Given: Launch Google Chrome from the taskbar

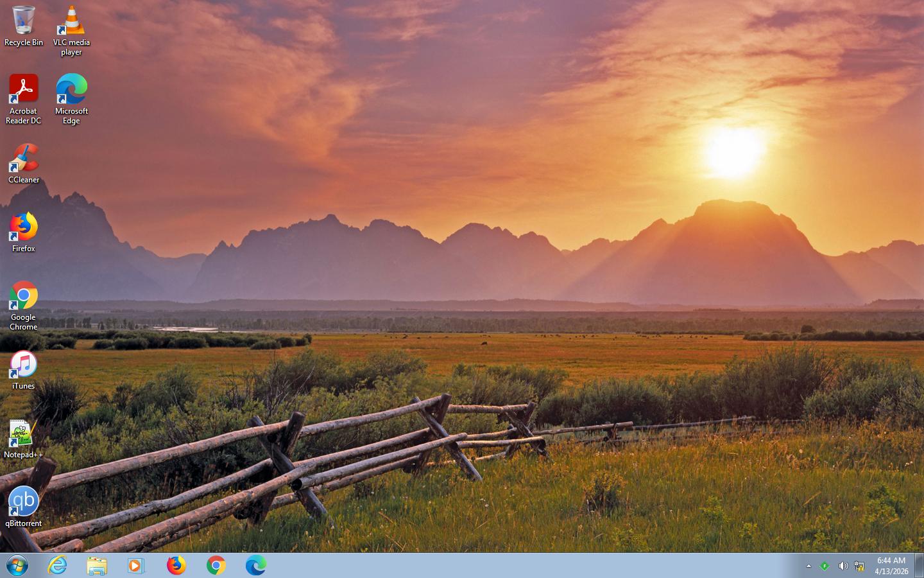Looking at the screenshot, I should click(216, 566).
